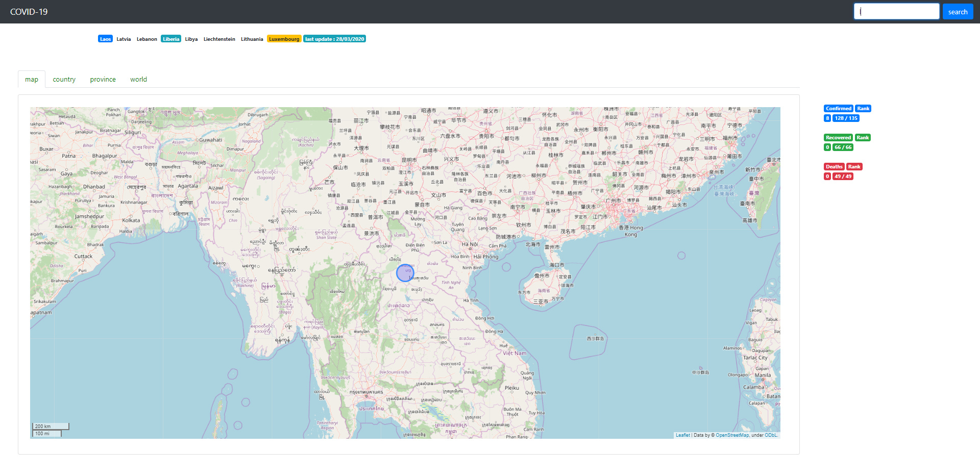Click the red 0 deaths count badge

click(x=827, y=176)
